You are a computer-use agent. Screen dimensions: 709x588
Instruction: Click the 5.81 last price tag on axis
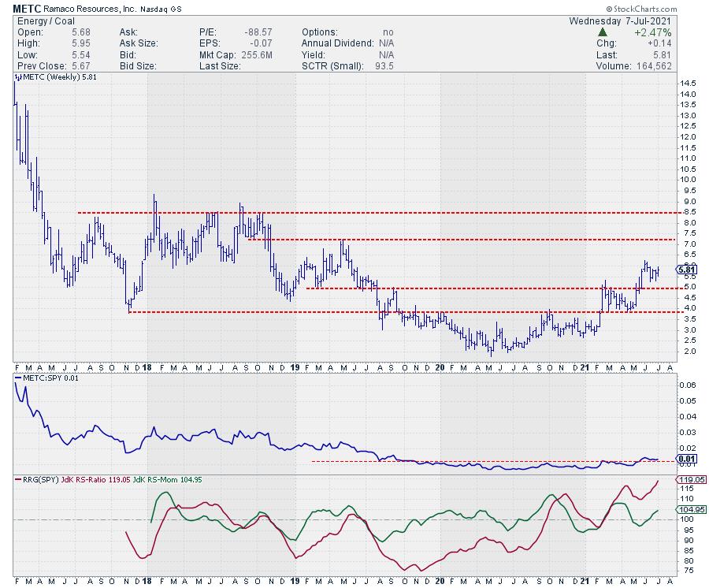(687, 270)
